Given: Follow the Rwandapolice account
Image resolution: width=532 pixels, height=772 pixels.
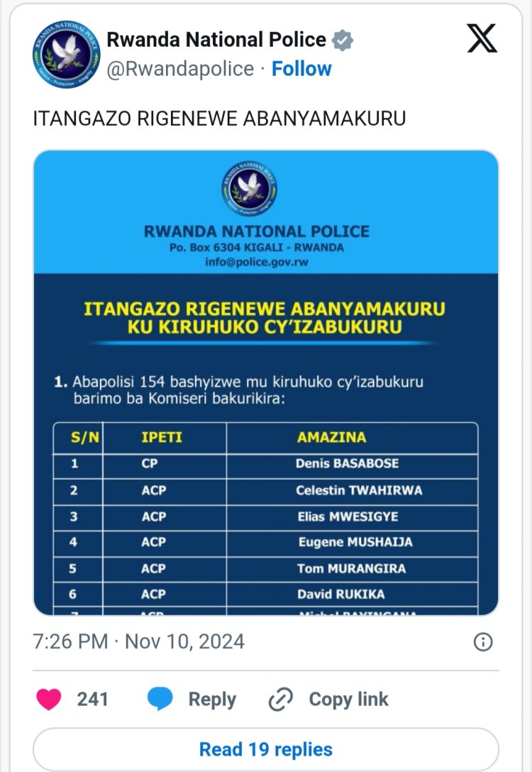Looking at the screenshot, I should pyautogui.click(x=301, y=69).
